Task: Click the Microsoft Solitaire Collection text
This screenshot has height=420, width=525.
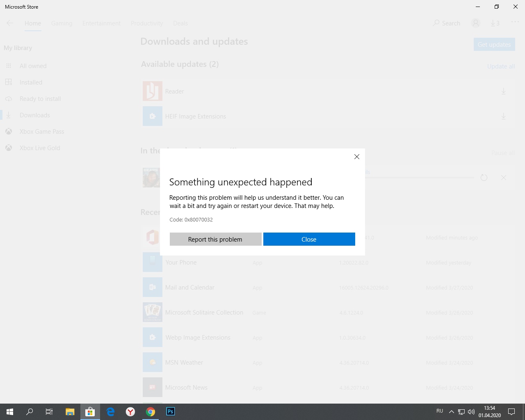Action: (x=204, y=313)
